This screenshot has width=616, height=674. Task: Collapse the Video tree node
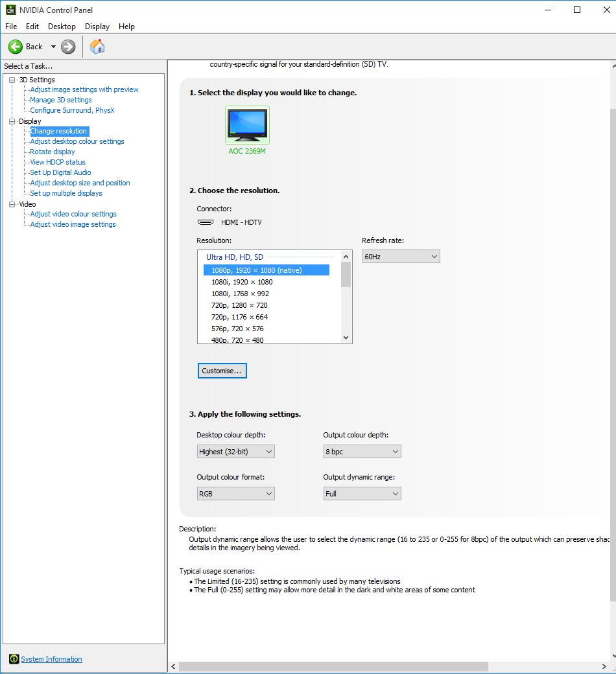(12, 204)
